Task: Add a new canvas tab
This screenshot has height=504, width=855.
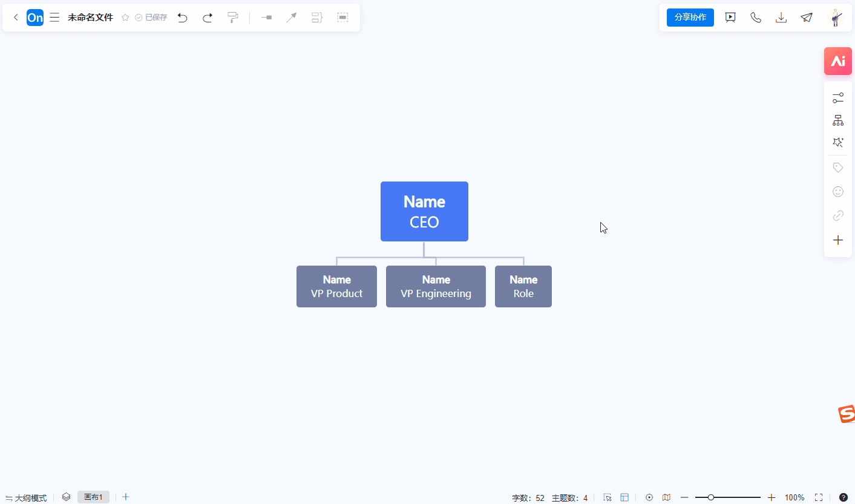Action: pos(126,497)
